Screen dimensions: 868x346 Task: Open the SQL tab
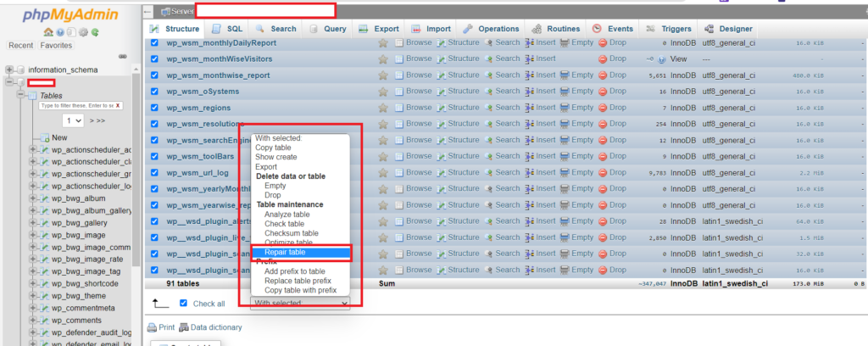227,29
